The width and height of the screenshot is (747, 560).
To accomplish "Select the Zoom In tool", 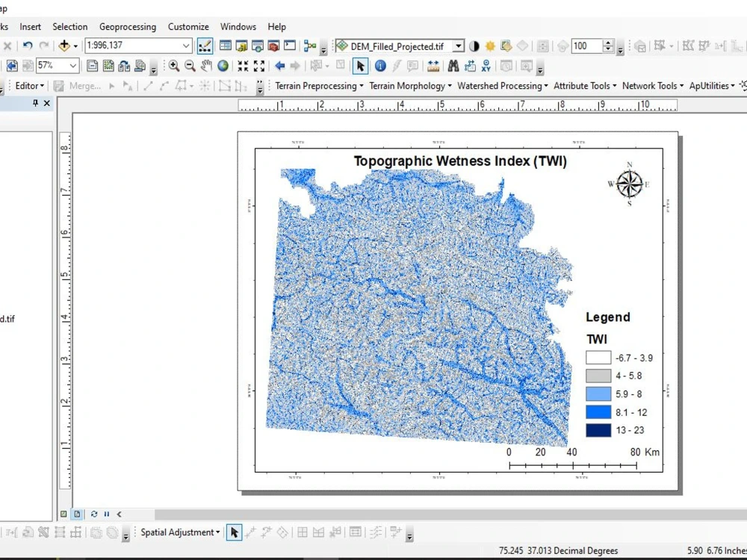I will tap(174, 66).
